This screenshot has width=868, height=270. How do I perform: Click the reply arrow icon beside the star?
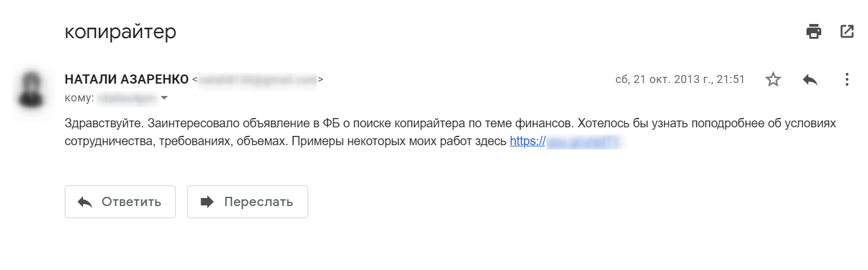click(810, 79)
